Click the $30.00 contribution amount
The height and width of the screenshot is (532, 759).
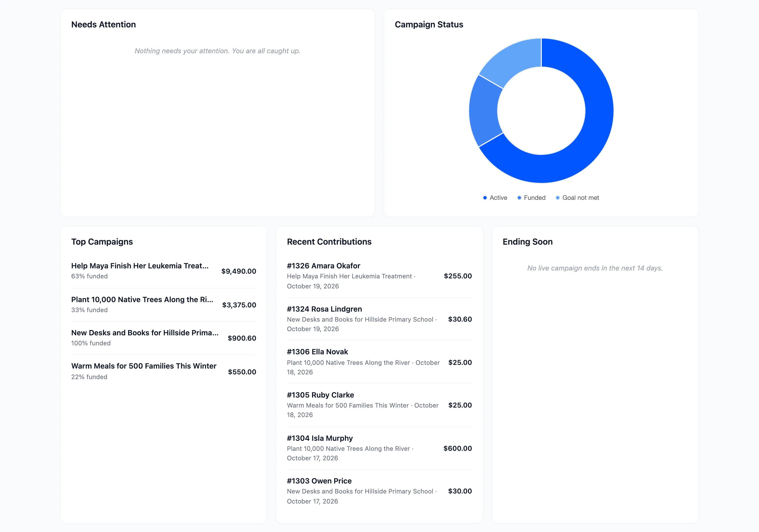[x=460, y=491]
